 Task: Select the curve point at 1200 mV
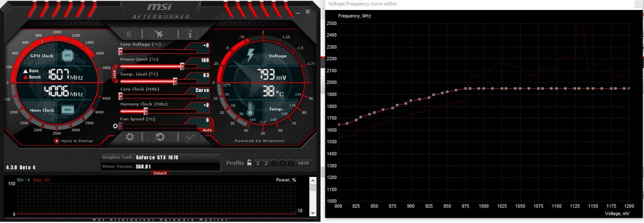[x=628, y=88]
